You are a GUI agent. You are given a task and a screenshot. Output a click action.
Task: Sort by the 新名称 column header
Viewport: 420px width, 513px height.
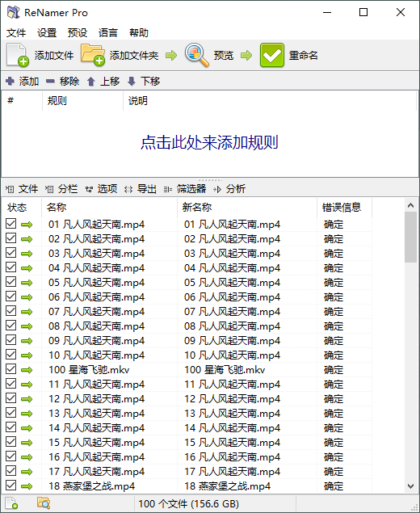coord(247,208)
